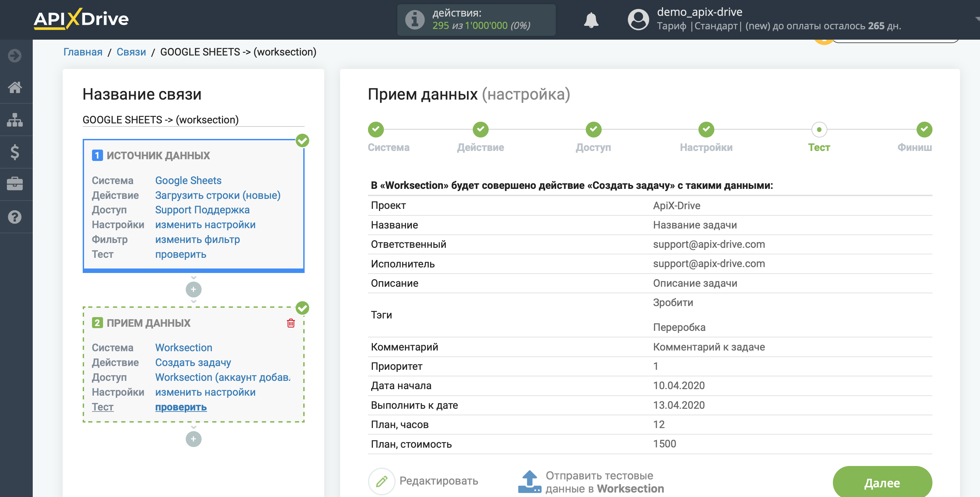This screenshot has width=980, height=497.
Task: Click the pencil edit icon
Action: click(x=381, y=481)
